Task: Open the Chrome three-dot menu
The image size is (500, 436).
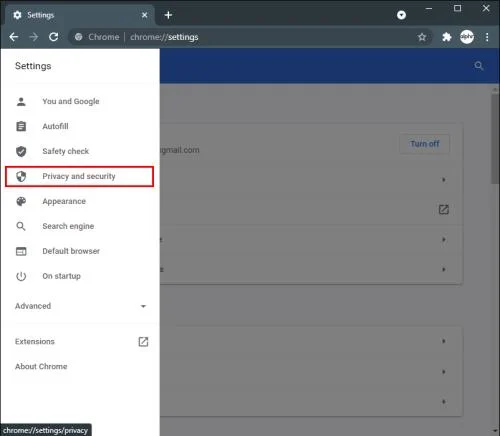Action: 487,37
